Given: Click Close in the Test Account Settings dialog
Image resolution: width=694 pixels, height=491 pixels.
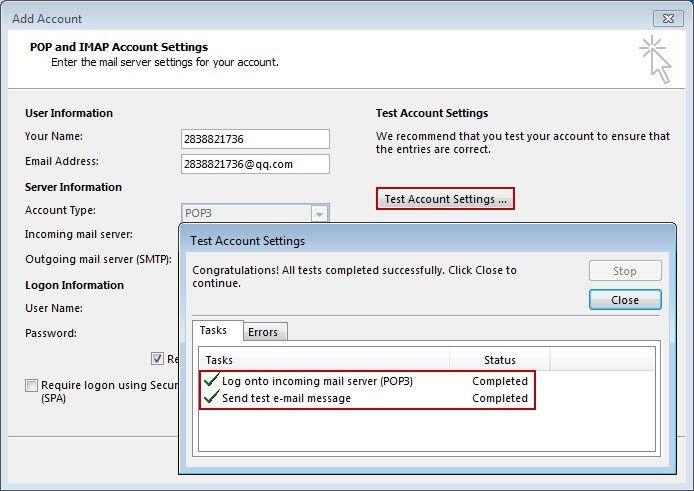Looking at the screenshot, I should (x=624, y=300).
